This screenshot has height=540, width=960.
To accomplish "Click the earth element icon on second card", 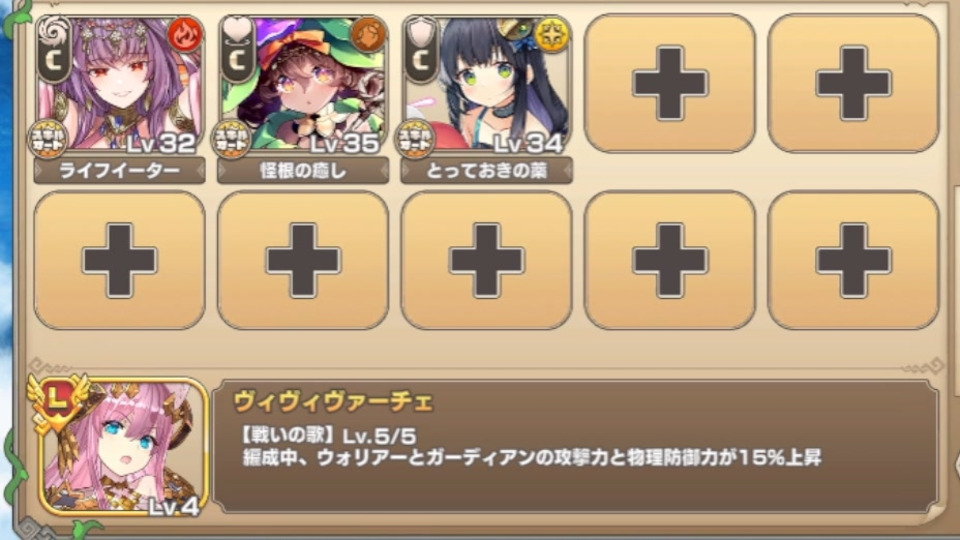I will pyautogui.click(x=369, y=36).
